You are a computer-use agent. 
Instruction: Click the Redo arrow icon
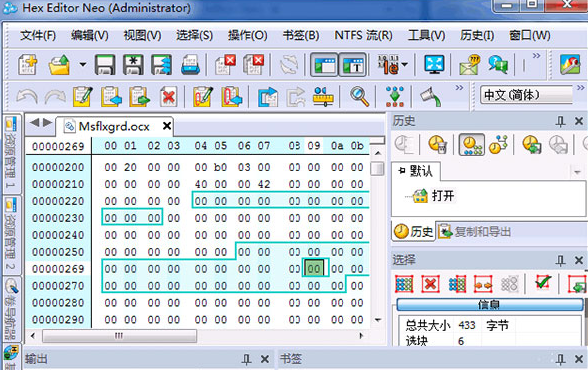pyautogui.click(x=55, y=97)
